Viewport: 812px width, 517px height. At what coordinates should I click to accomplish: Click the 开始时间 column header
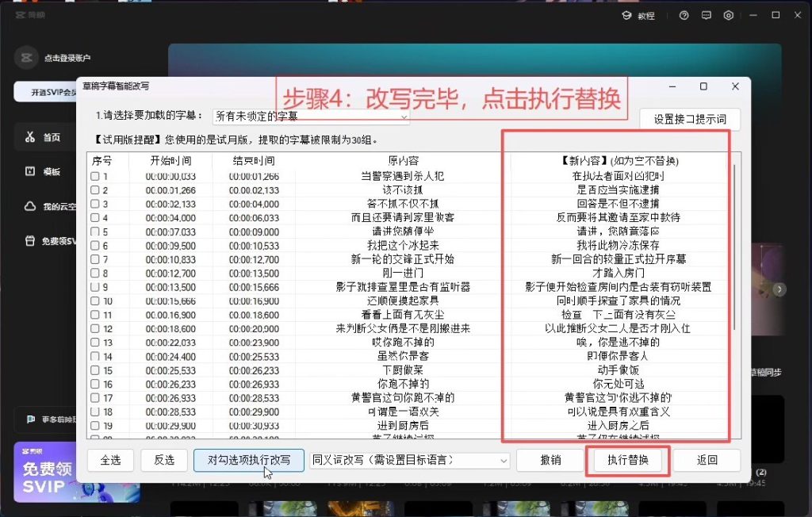coord(170,161)
